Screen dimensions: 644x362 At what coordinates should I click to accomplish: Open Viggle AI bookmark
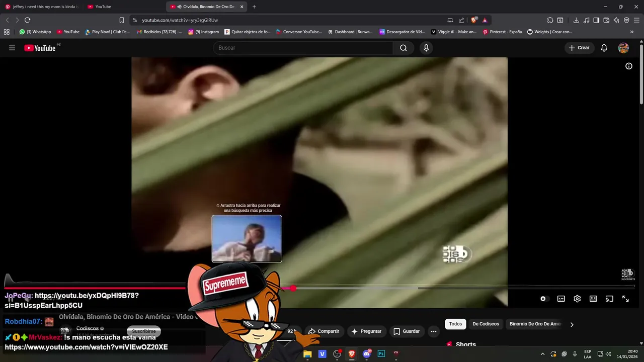pyautogui.click(x=454, y=32)
